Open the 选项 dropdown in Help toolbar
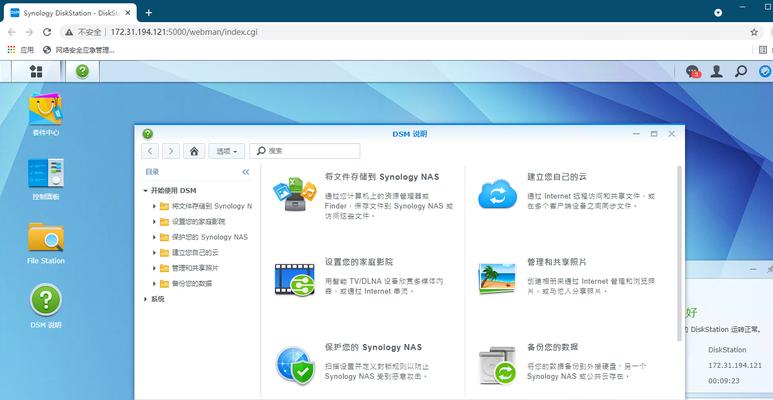This screenshot has height=400, width=773. tap(226, 151)
